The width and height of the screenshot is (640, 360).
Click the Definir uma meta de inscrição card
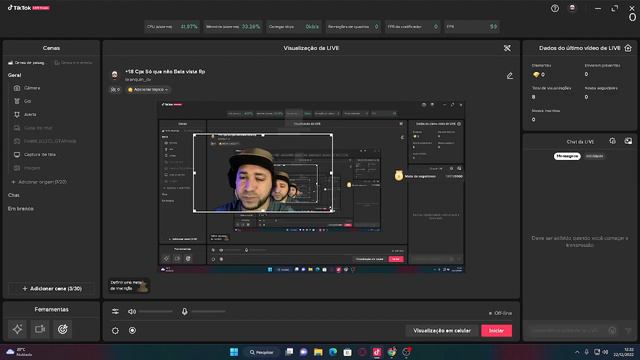pyautogui.click(x=129, y=285)
